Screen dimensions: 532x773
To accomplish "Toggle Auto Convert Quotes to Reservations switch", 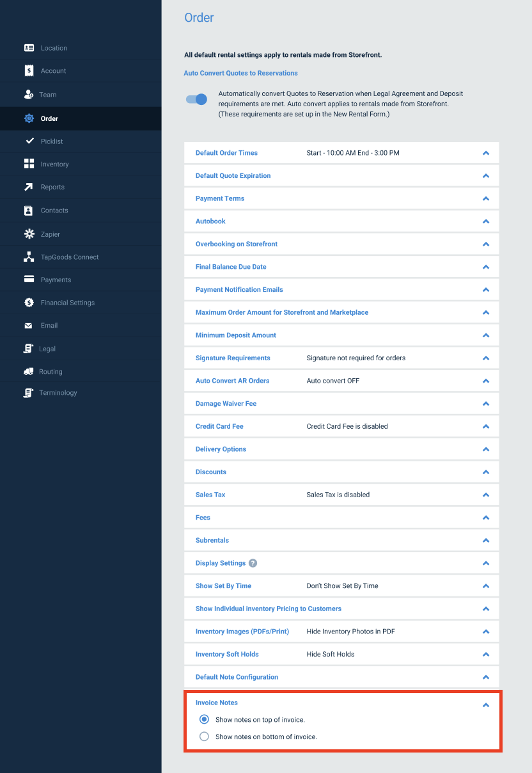I will pyautogui.click(x=196, y=99).
